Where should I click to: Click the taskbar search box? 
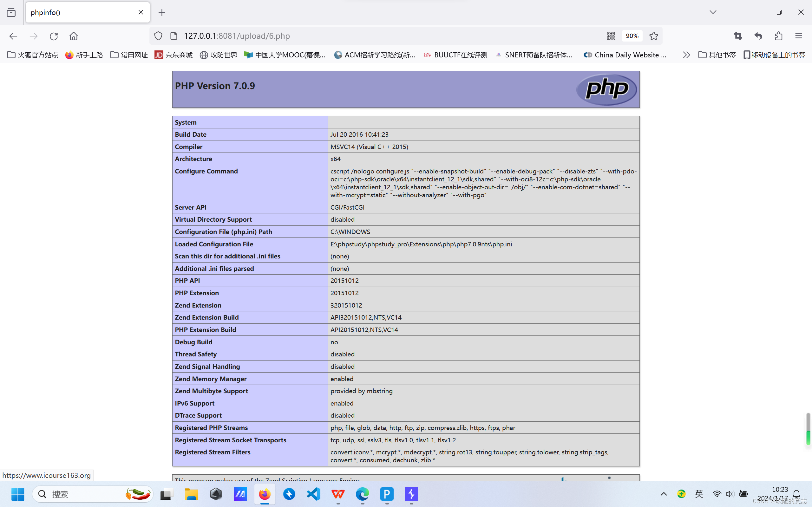coord(93,494)
